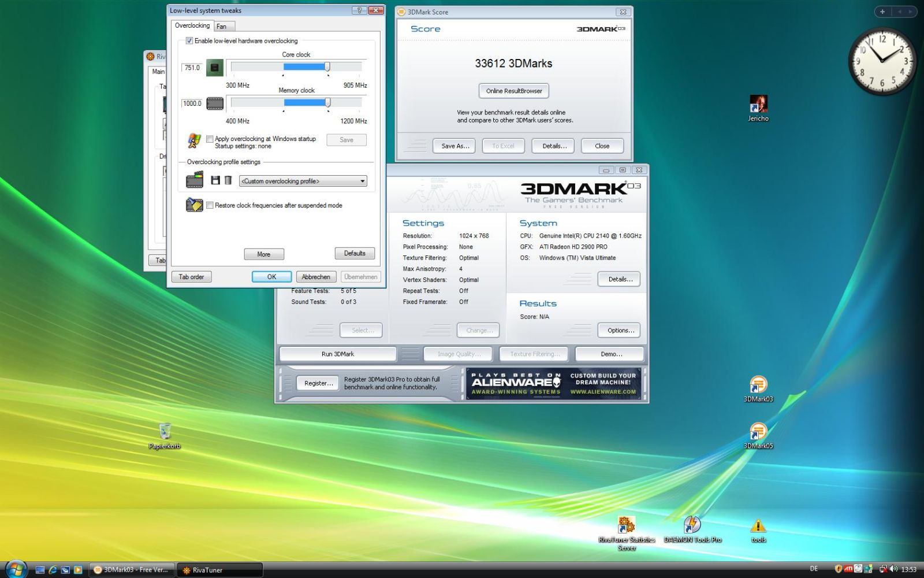Open the Windows Start orb
The width and height of the screenshot is (924, 578).
coord(16,569)
